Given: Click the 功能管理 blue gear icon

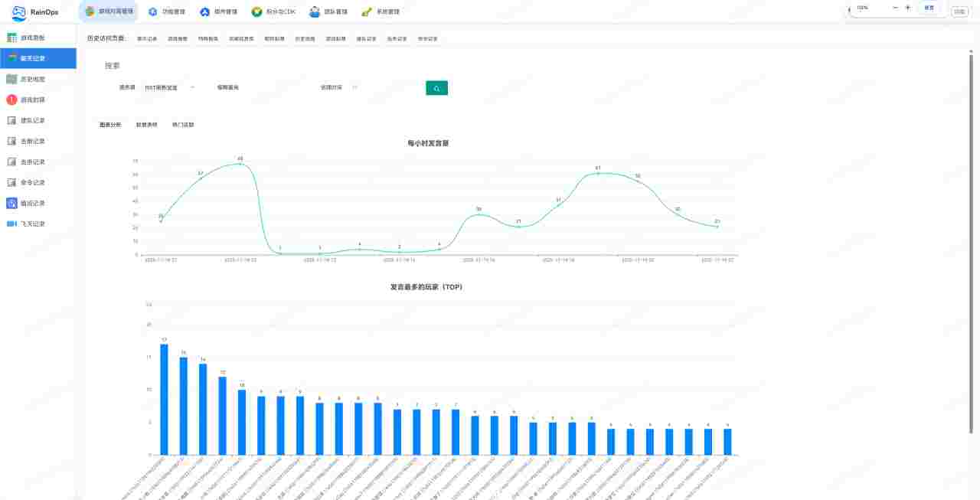Looking at the screenshot, I should pos(153,11).
